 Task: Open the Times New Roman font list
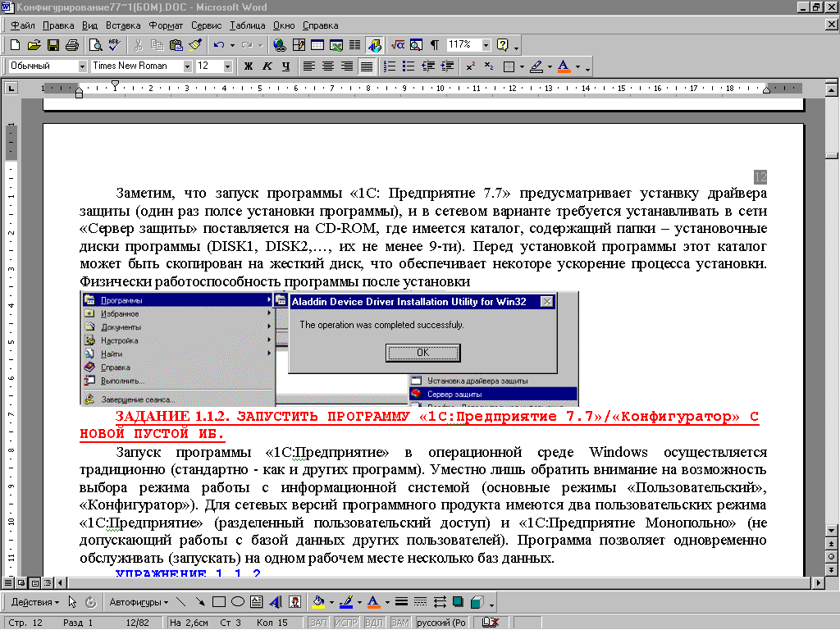point(188,66)
